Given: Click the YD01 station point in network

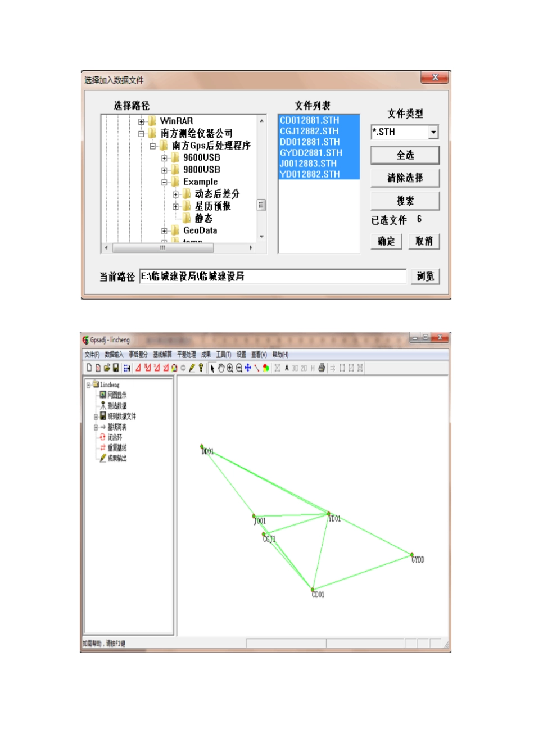Looking at the screenshot, I should click(329, 513).
